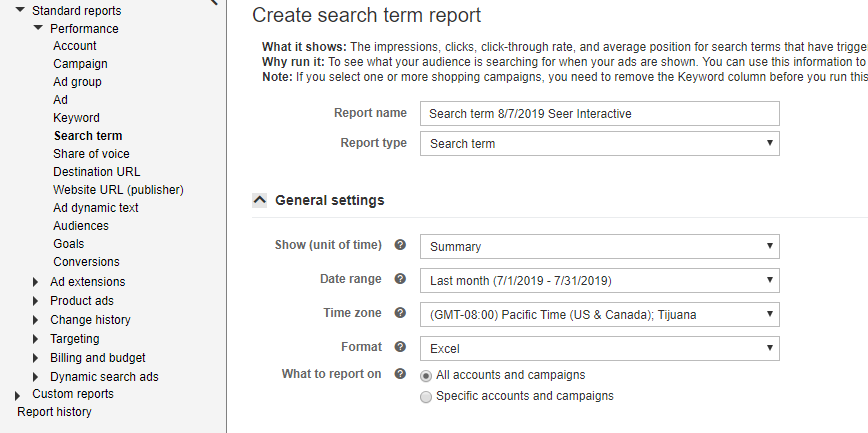Expand the Targeting tree arrow
Screen dimensions: 868x433
[x=36, y=339]
